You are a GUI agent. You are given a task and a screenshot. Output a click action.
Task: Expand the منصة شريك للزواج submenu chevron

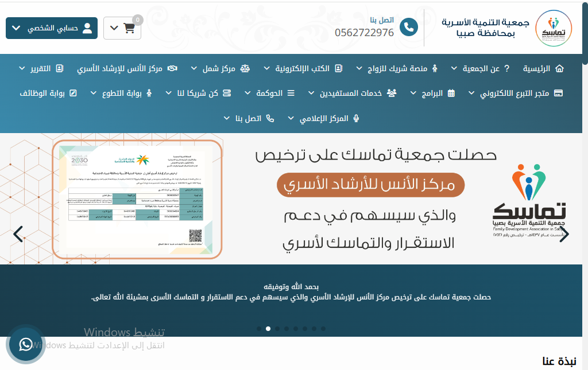pos(359,68)
